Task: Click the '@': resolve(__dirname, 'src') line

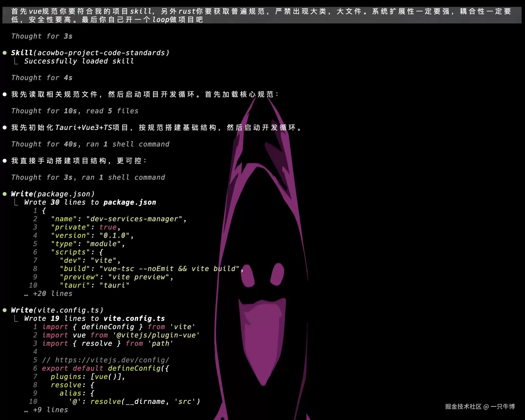Action: click(x=134, y=401)
